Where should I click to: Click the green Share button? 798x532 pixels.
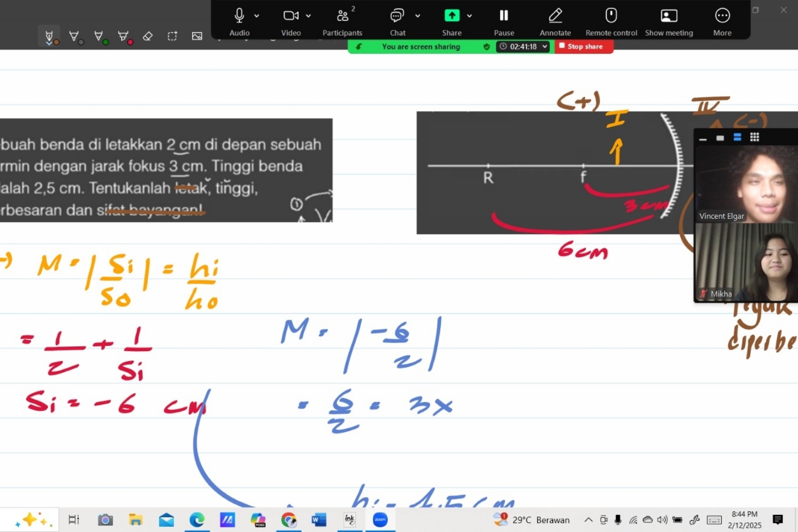(452, 21)
